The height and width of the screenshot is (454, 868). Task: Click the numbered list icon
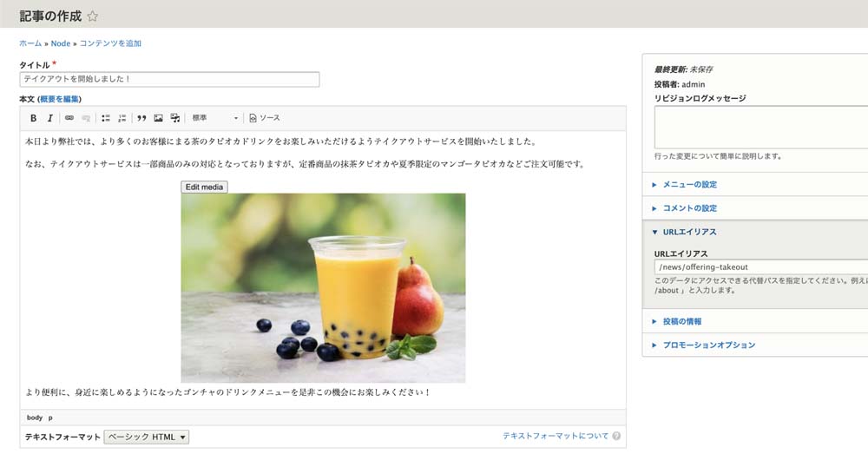click(x=122, y=118)
